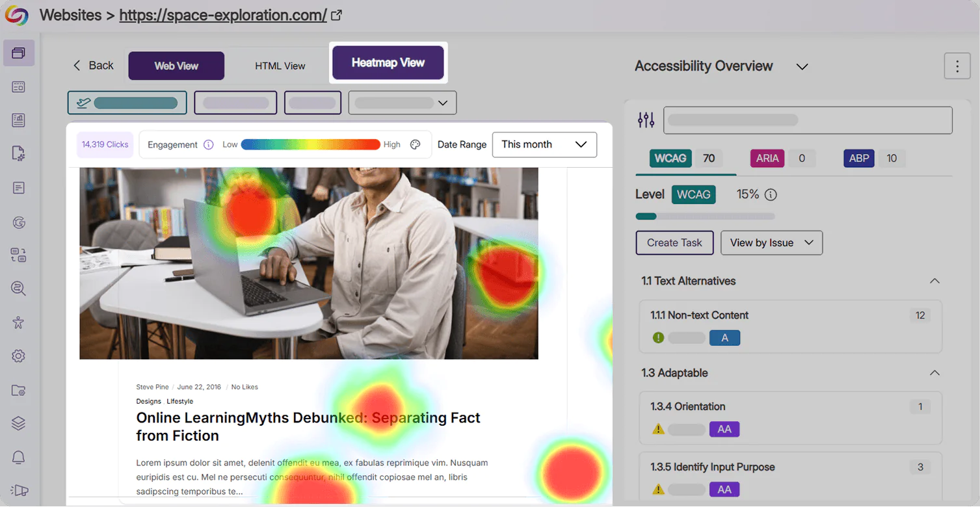
Task: Open the folder settings icon in sidebar
Action: 19,391
